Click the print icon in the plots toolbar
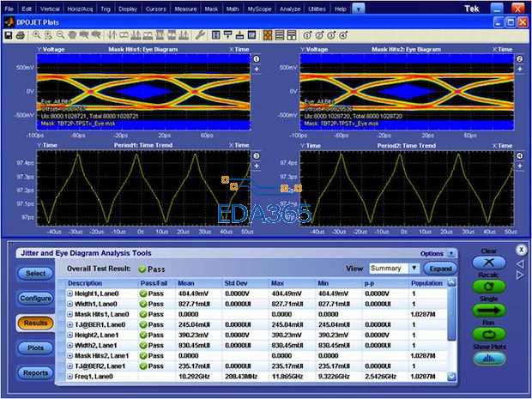The image size is (532, 399). 19,35
